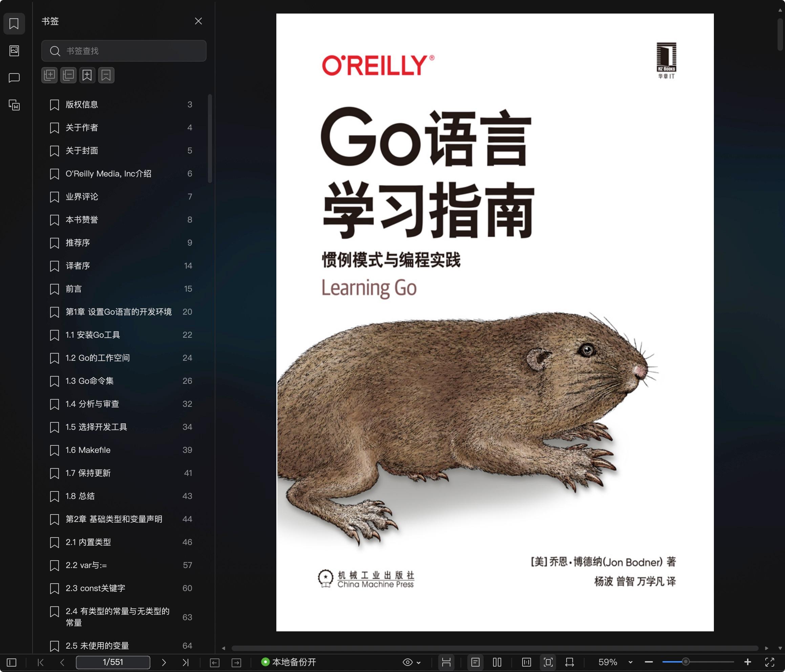
Task: Select the actual size view button
Action: [526, 662]
